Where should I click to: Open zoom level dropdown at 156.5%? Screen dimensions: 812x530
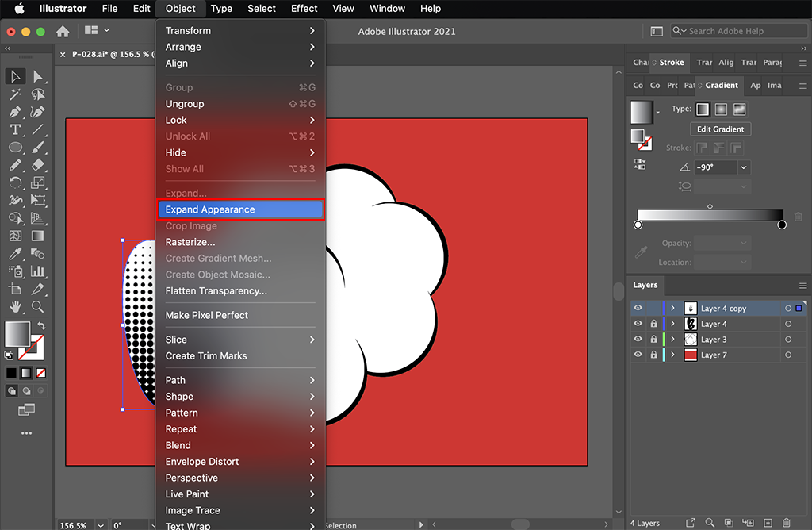pyautogui.click(x=101, y=524)
